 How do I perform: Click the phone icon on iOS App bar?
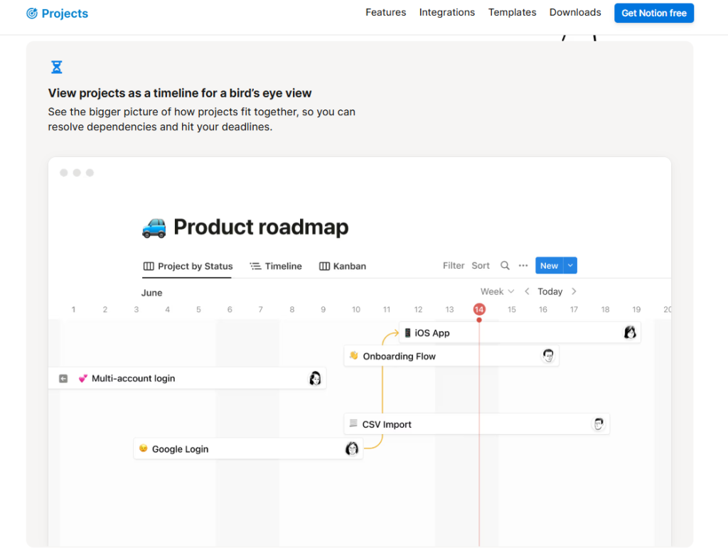(x=407, y=333)
